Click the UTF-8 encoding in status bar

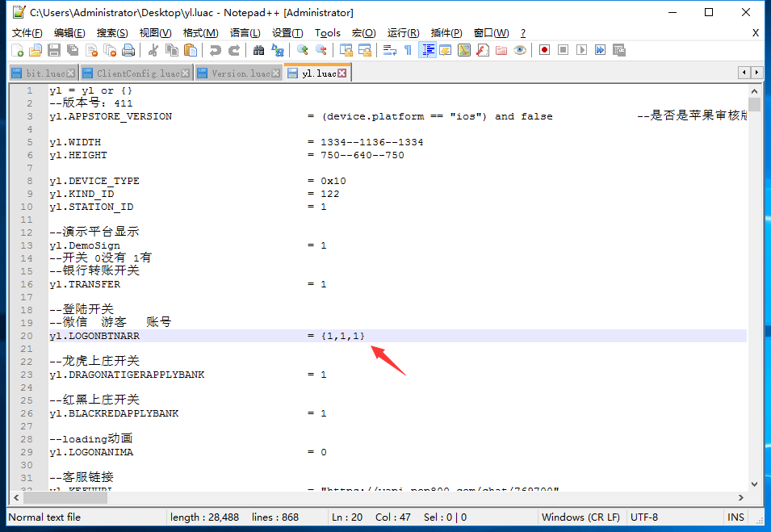pos(643,517)
